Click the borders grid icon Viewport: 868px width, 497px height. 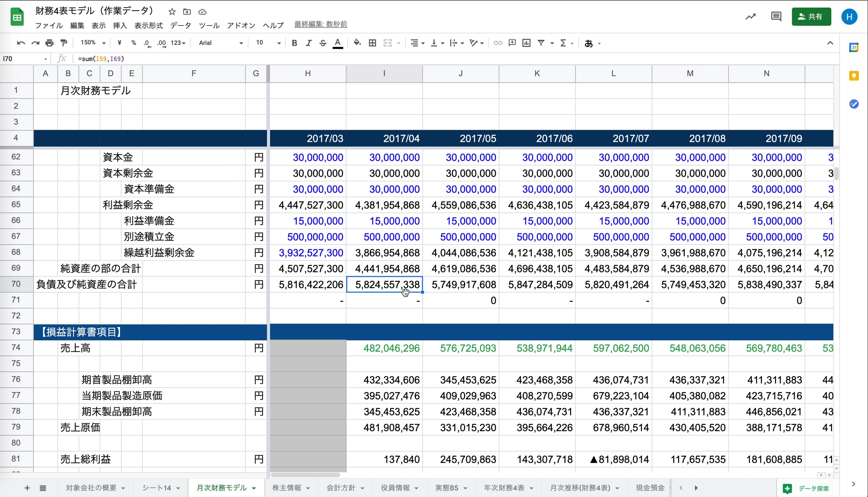click(372, 43)
